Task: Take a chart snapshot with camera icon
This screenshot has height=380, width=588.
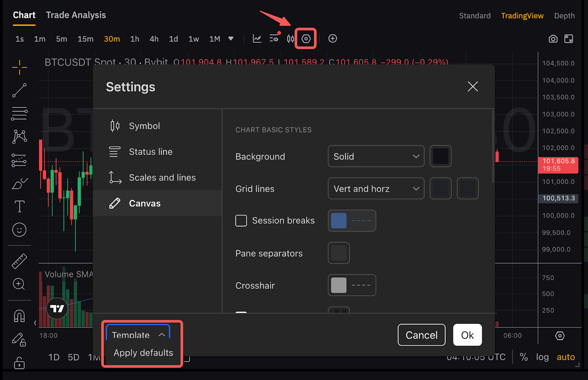Action: click(553, 39)
